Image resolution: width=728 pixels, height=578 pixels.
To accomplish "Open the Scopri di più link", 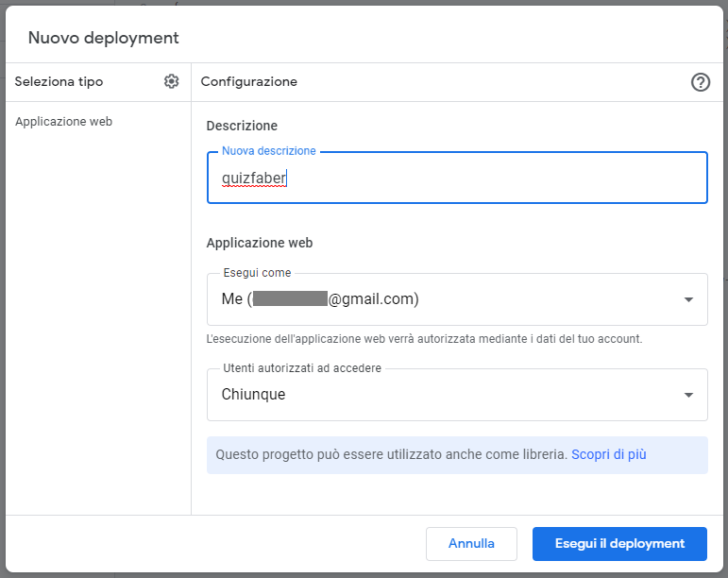I will coord(608,454).
